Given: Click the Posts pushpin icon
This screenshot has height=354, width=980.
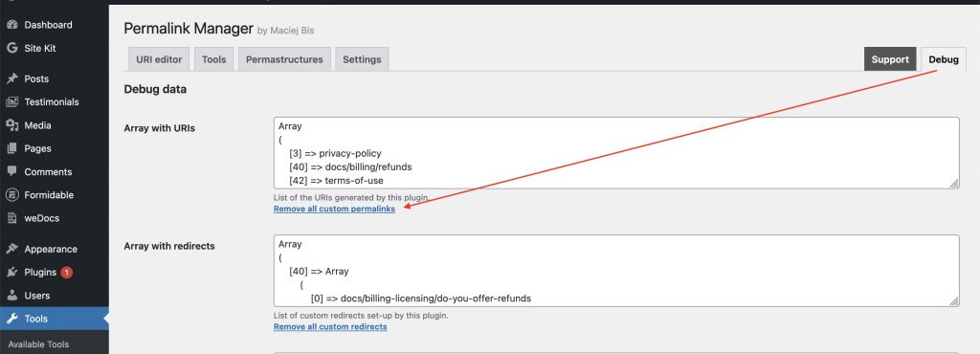Looking at the screenshot, I should (x=11, y=78).
